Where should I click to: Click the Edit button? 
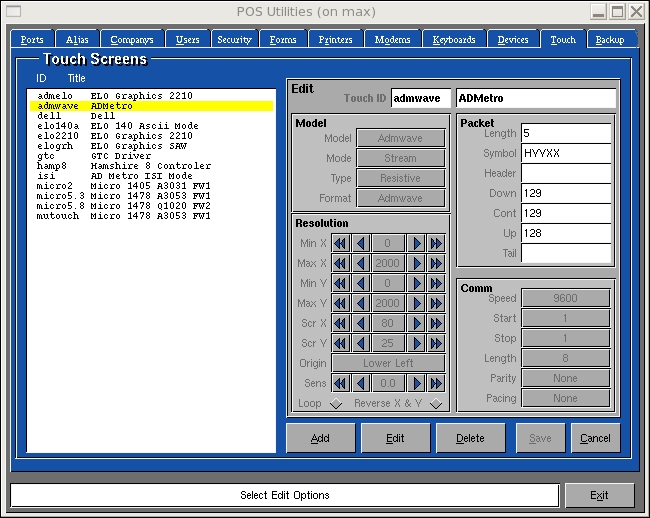coord(395,438)
